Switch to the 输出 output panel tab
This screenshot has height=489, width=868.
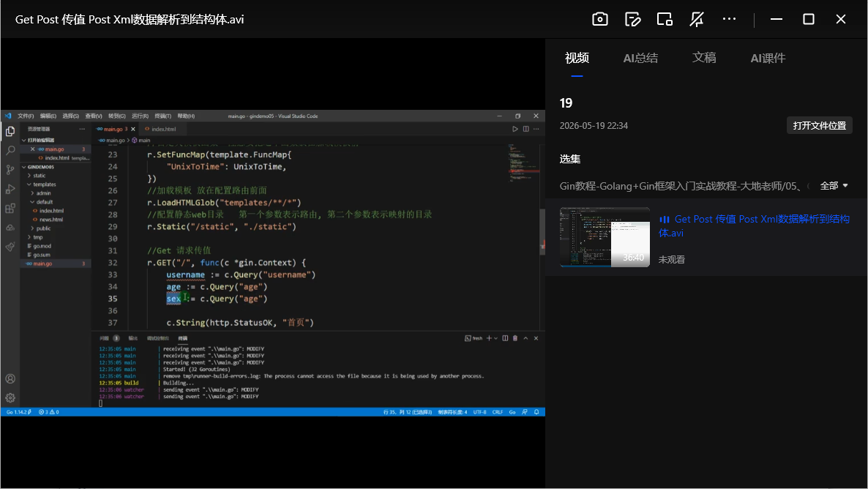pos(133,338)
